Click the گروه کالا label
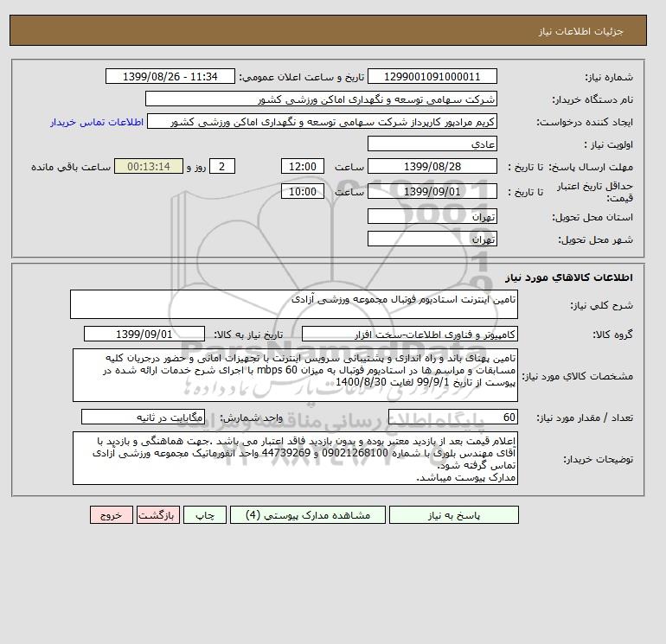Viewport: 666px width, 644px height. pyautogui.click(x=613, y=335)
